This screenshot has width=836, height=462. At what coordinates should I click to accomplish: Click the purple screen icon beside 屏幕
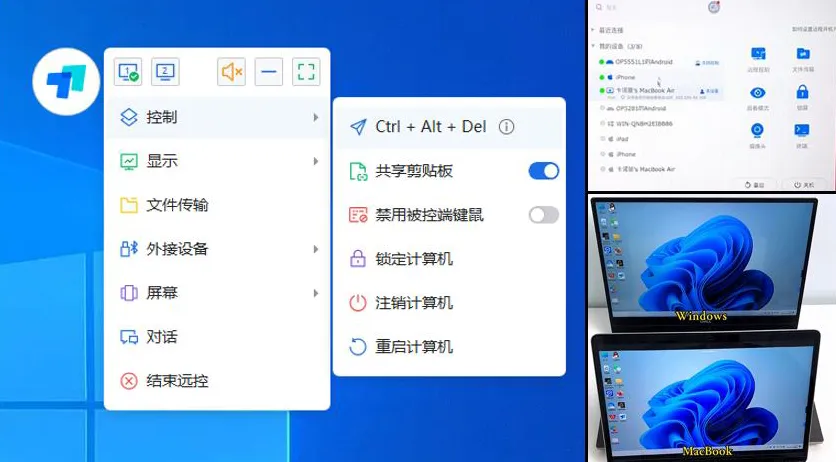point(129,293)
